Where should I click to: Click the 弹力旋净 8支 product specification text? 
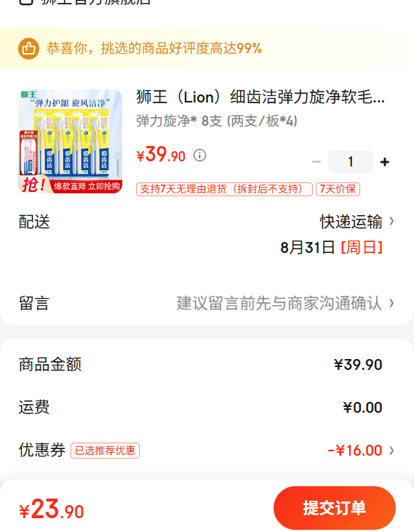(x=217, y=121)
